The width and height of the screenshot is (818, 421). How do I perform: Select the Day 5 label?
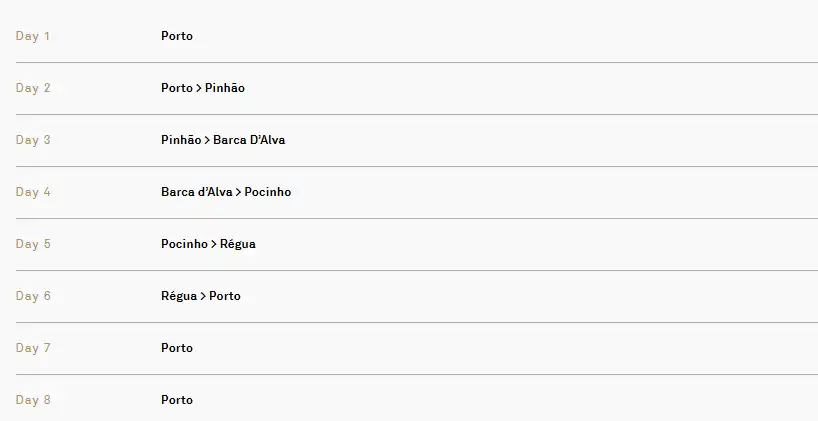click(33, 244)
